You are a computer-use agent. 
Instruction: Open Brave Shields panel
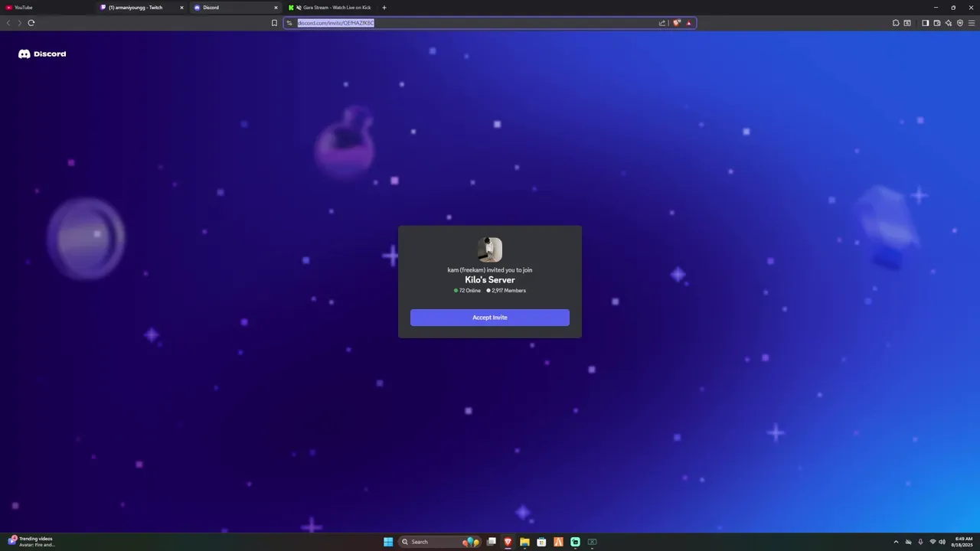[x=677, y=23]
